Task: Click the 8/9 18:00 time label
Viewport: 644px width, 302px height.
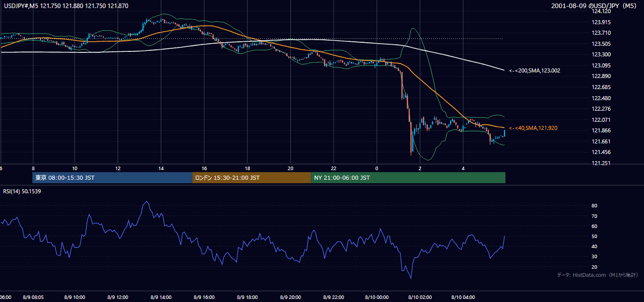Action: [x=247, y=297]
